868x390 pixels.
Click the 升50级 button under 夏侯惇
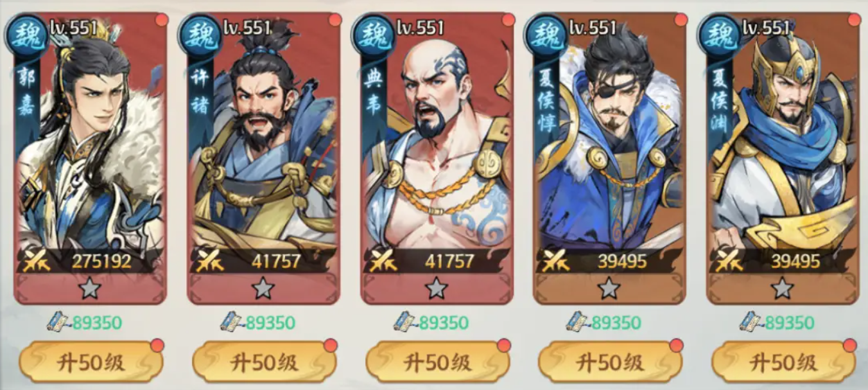point(611,362)
